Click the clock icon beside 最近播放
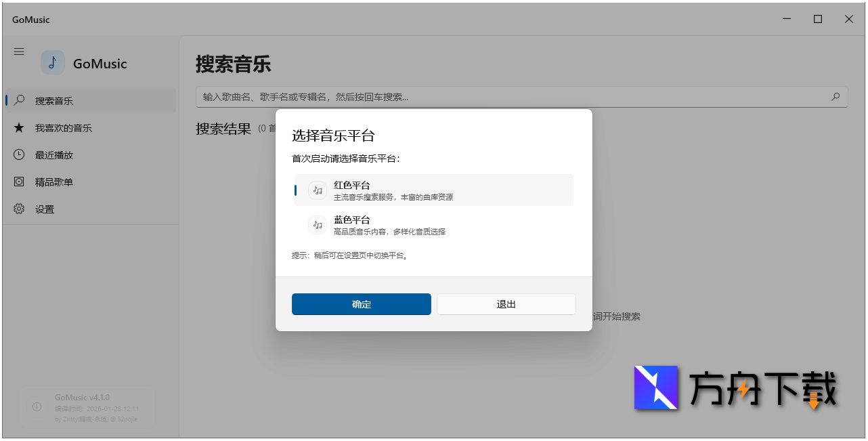The width and height of the screenshot is (868, 441). pyautogui.click(x=19, y=154)
